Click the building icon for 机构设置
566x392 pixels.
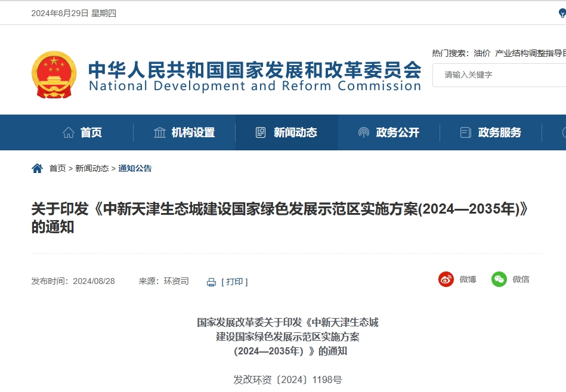click(x=160, y=132)
